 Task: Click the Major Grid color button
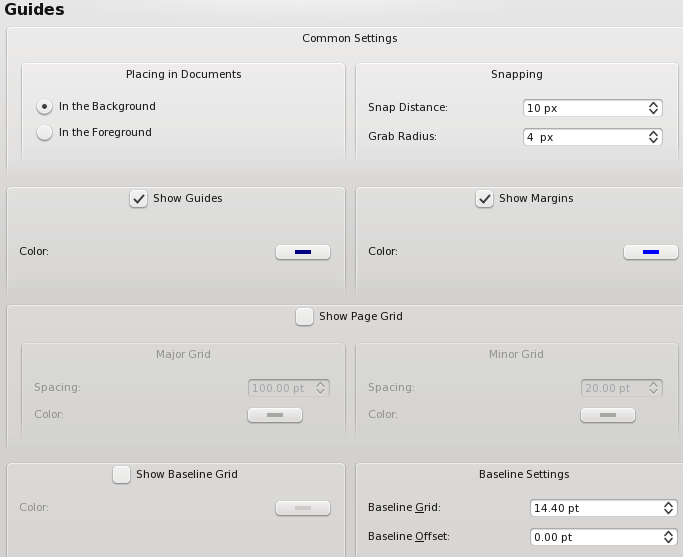tap(275, 415)
